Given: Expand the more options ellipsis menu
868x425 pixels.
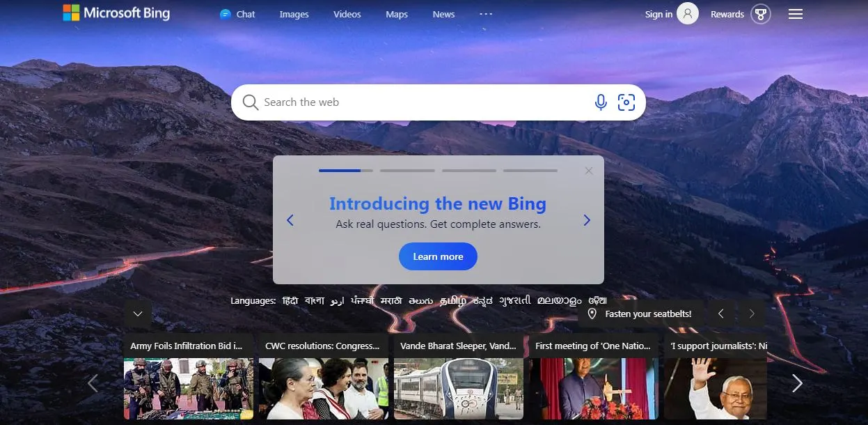Looking at the screenshot, I should click(486, 14).
